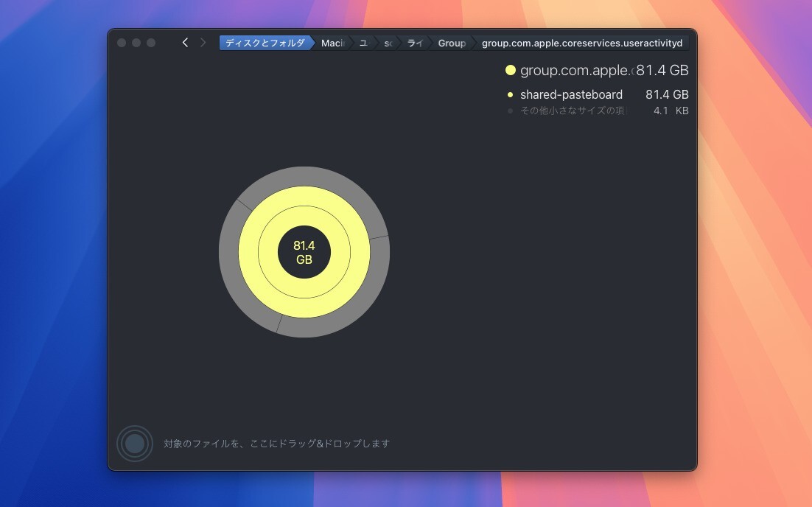The height and width of the screenshot is (507, 812).
Task: Click the yellow dot beside group.com.apple header
Action: click(510, 71)
